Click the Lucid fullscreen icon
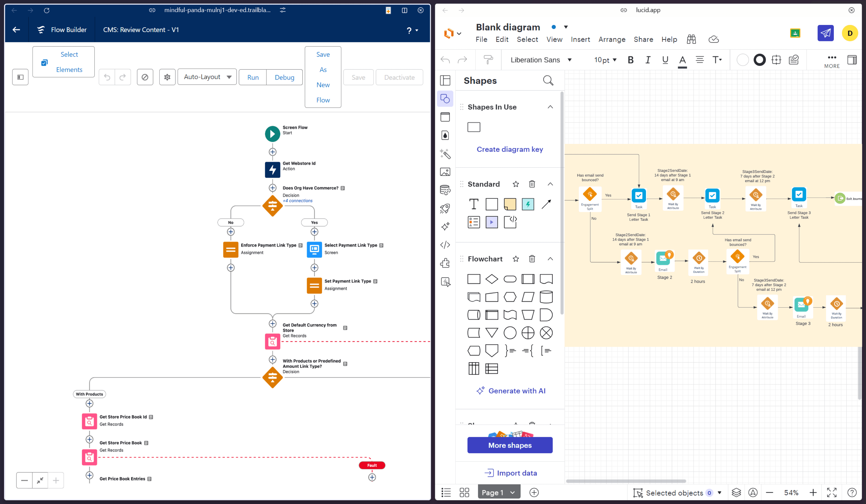This screenshot has height=504, width=866. tap(832, 493)
